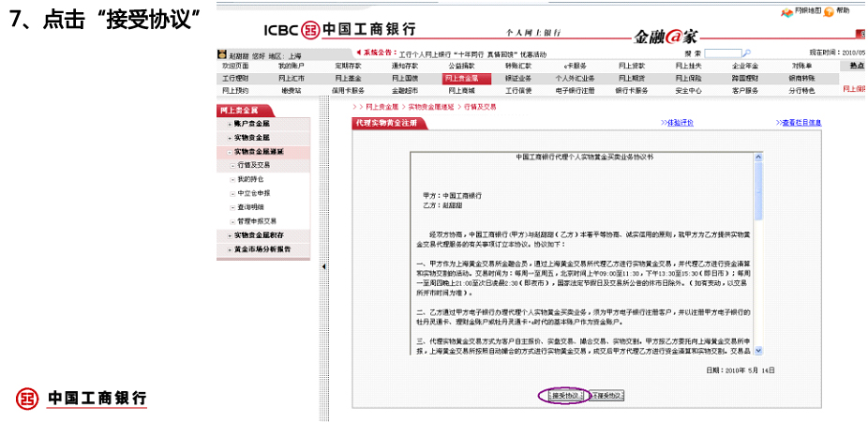Click agreement scrollbar up arrow
868x422 pixels.
[758, 158]
